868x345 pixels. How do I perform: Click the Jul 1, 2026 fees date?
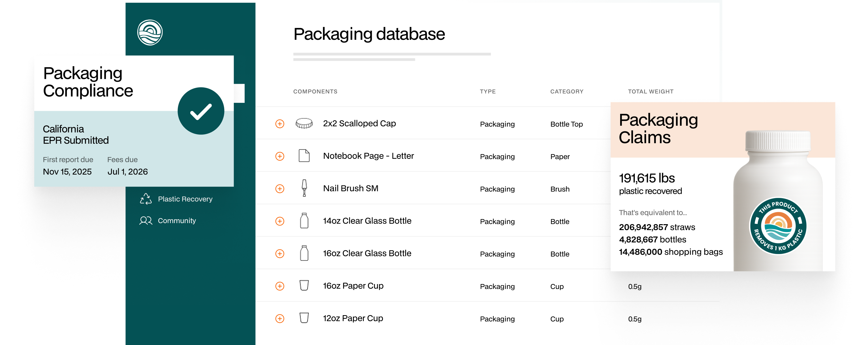pyautogui.click(x=127, y=171)
